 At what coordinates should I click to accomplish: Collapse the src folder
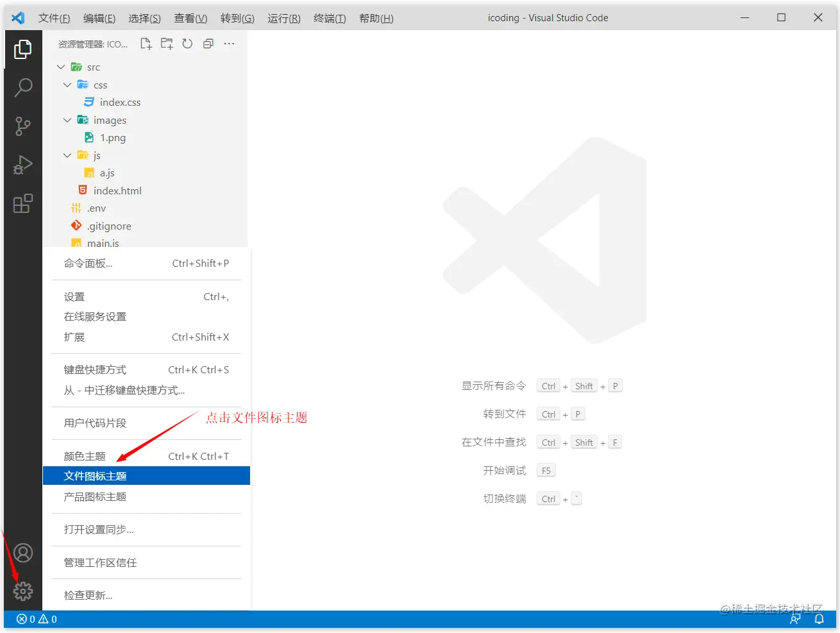tap(61, 67)
